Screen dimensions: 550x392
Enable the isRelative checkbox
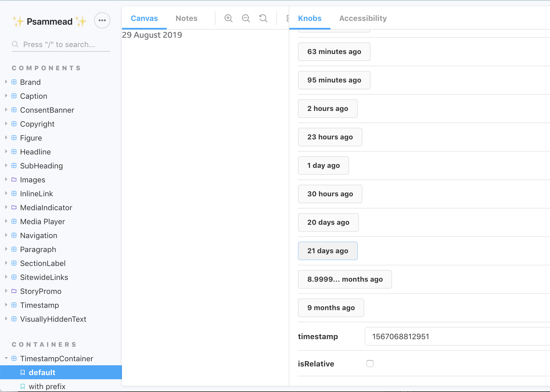pos(370,363)
